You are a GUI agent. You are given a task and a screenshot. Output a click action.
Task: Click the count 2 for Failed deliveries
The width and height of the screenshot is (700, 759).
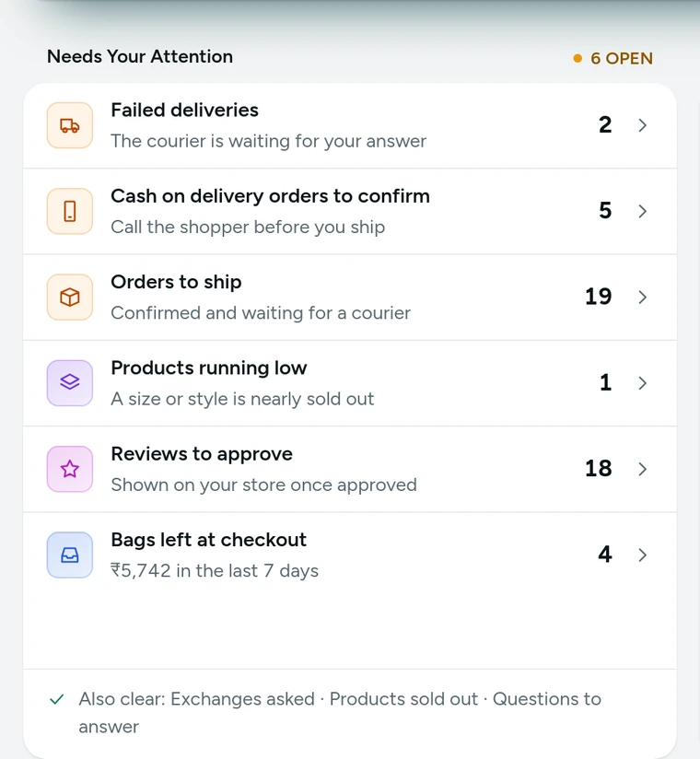[x=605, y=125]
